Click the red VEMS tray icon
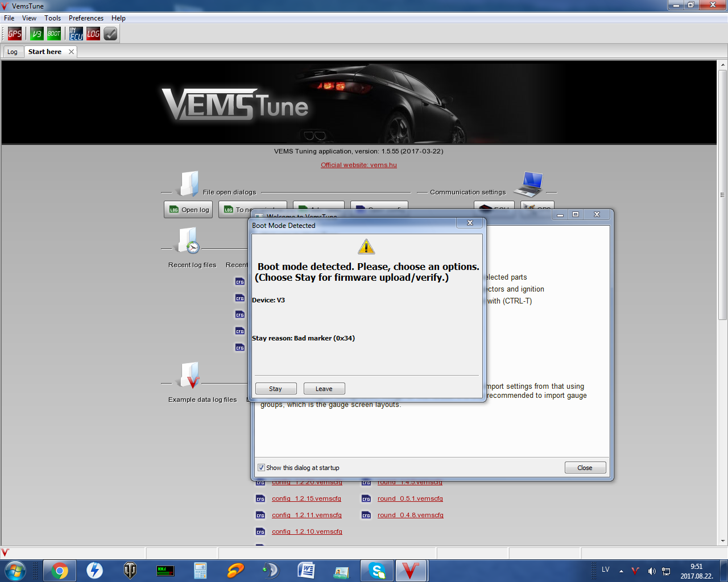 click(x=635, y=571)
